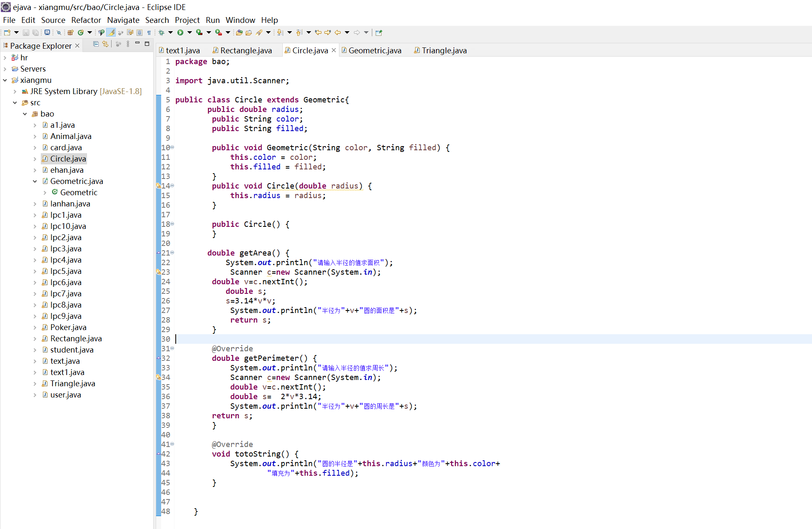Open Rectangle.java in Package Explorer
Viewport: 812px width, 529px height.
tap(76, 339)
